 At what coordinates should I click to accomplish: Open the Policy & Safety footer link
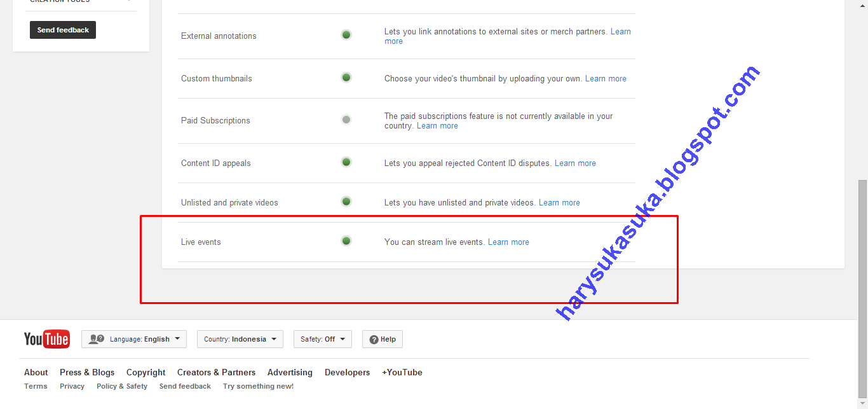[122, 386]
